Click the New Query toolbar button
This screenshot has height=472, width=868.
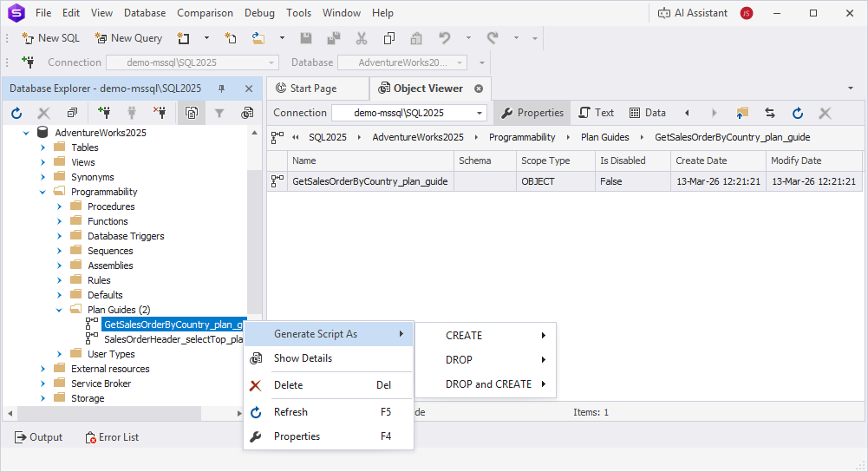coord(128,38)
